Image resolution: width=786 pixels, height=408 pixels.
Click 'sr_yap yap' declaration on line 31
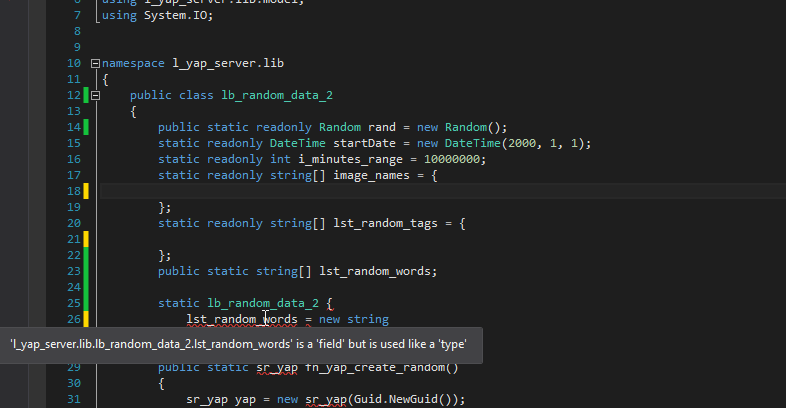221,399
